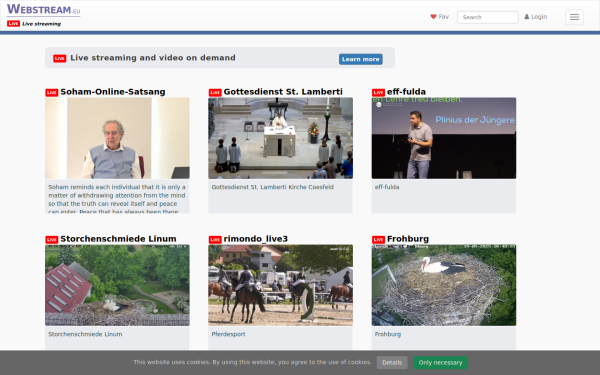Open Soham-Online-Satsang stream title
Image resolution: width=600 pixels, height=375 pixels.
click(113, 92)
